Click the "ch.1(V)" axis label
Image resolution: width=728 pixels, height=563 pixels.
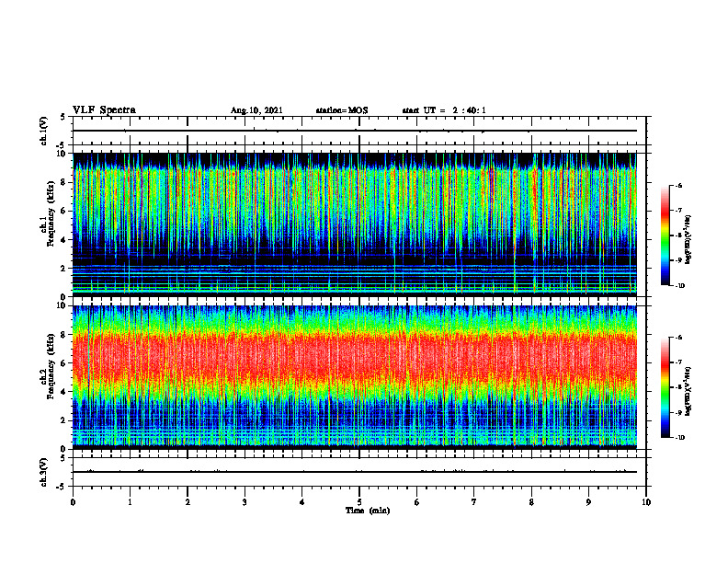(43, 131)
